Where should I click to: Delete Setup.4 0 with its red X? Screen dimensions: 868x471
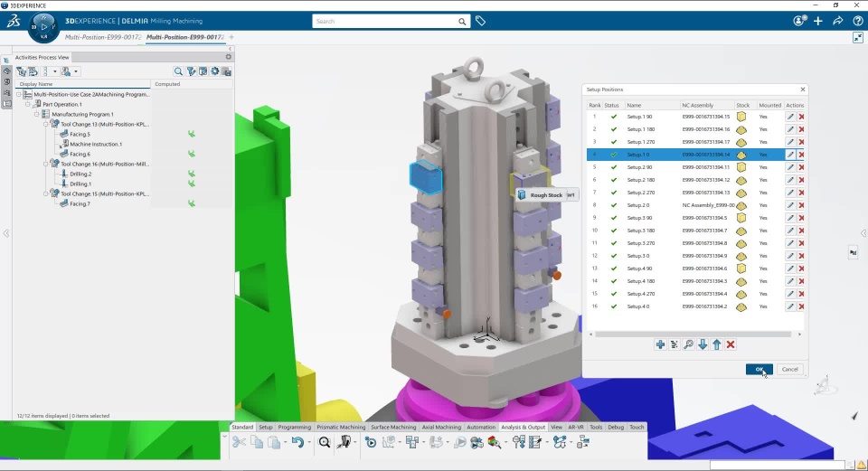click(801, 306)
